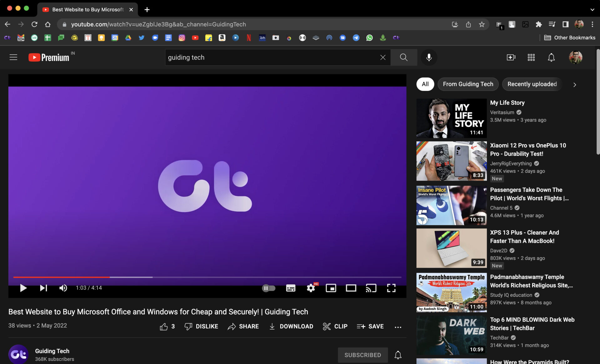Open Chrome three-dot menu
The image size is (600, 364).
point(592,24)
